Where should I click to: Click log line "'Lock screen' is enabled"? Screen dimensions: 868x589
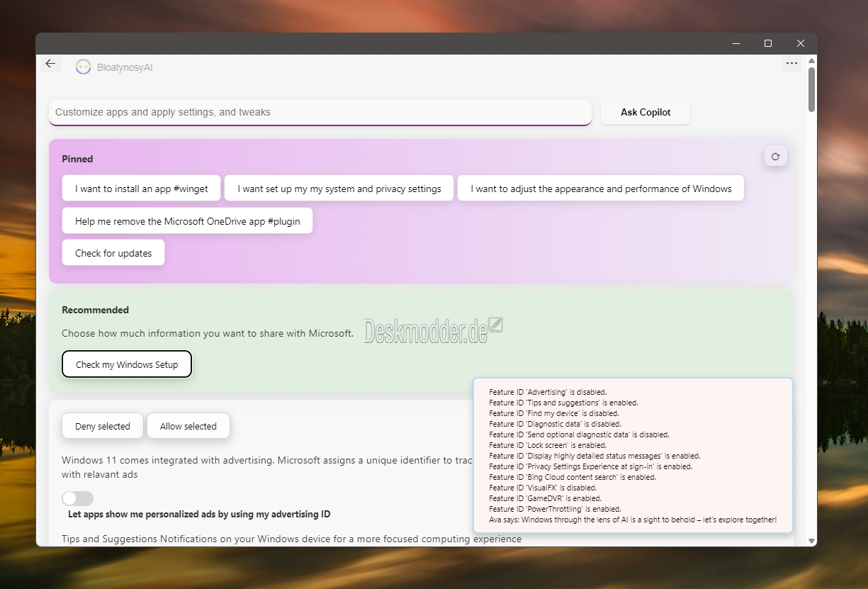(x=548, y=445)
